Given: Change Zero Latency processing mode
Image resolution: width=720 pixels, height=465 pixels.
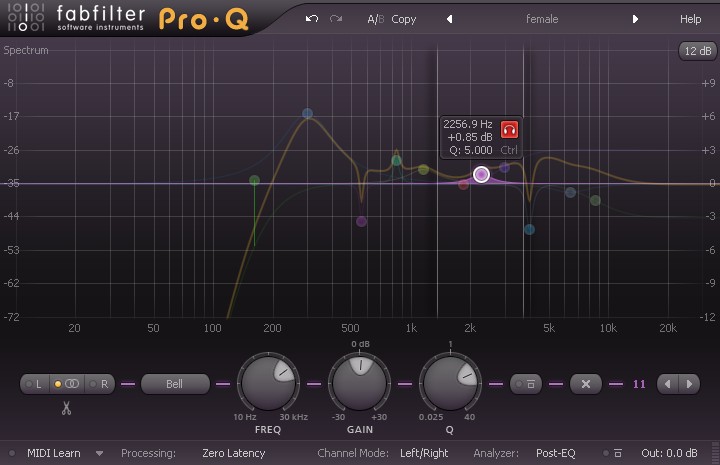Looking at the screenshot, I should click(234, 453).
